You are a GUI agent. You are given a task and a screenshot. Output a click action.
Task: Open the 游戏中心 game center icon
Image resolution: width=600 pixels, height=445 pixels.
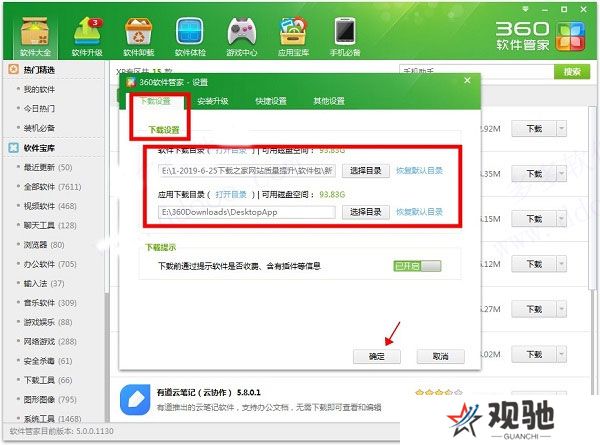pos(241,37)
